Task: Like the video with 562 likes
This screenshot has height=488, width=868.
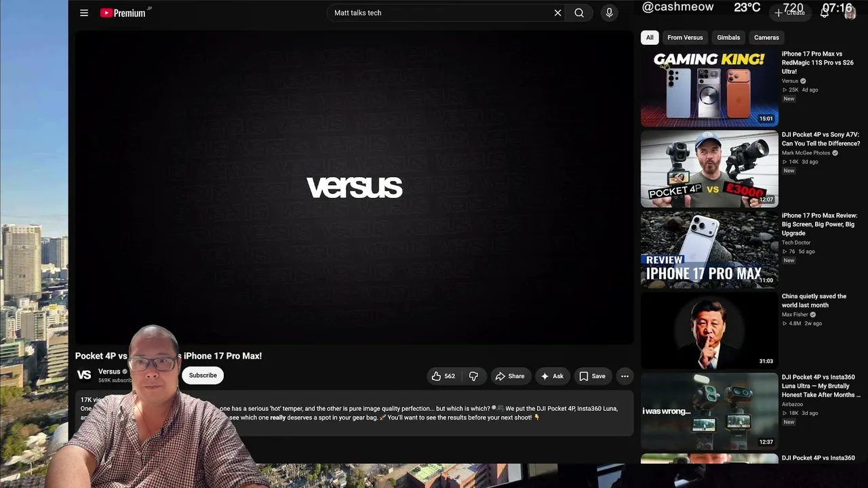Action: click(443, 376)
